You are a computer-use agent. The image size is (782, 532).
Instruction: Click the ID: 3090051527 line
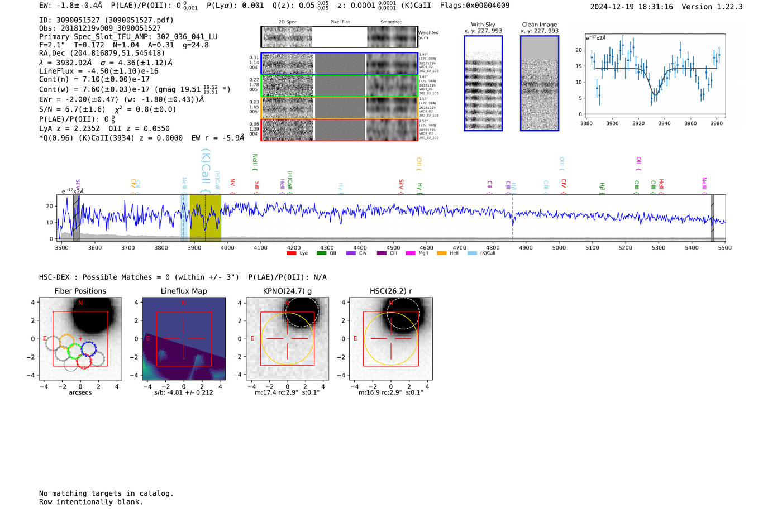[106, 20]
